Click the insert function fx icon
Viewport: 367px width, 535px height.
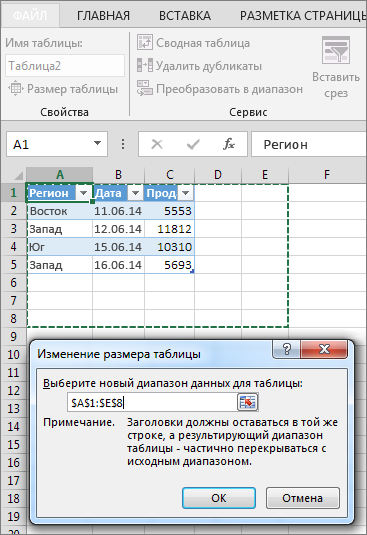click(x=229, y=144)
